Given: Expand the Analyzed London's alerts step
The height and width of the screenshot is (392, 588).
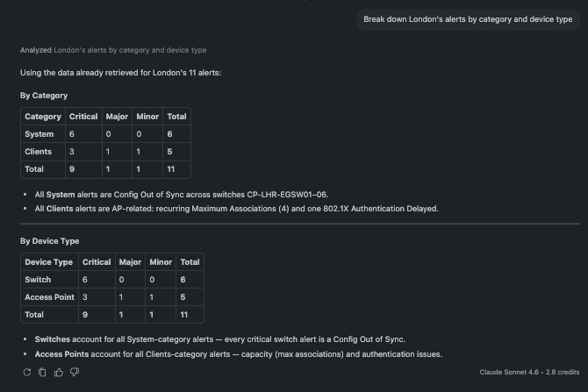Looking at the screenshot, I should [x=113, y=50].
